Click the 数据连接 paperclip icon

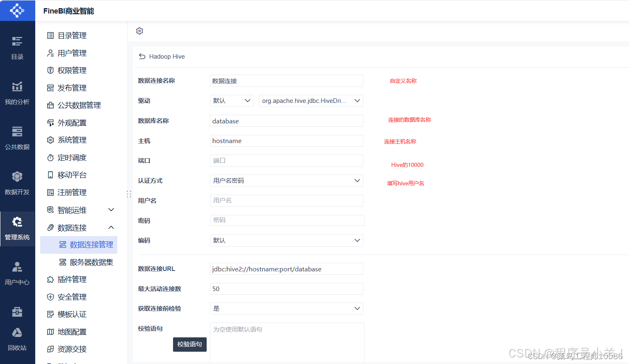[x=50, y=227]
